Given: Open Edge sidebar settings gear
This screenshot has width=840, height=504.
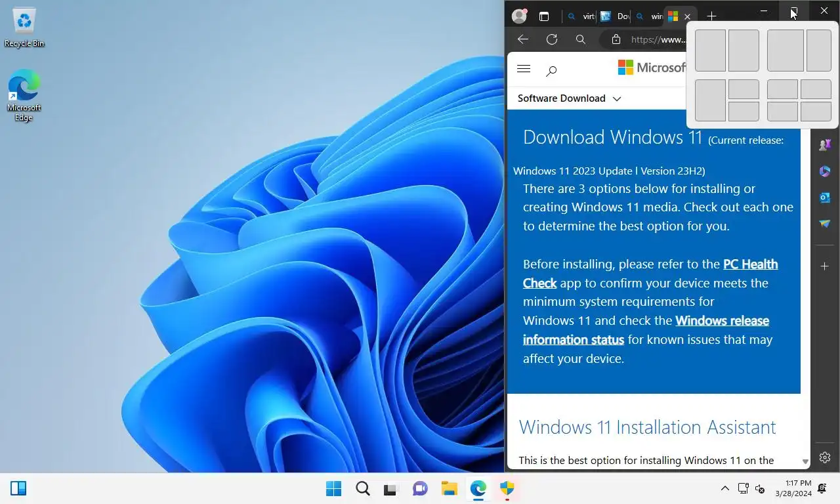Looking at the screenshot, I should coord(825,457).
